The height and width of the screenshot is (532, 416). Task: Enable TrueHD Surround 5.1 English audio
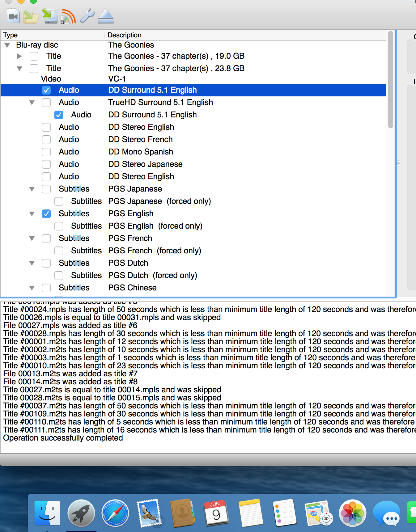coord(46,103)
